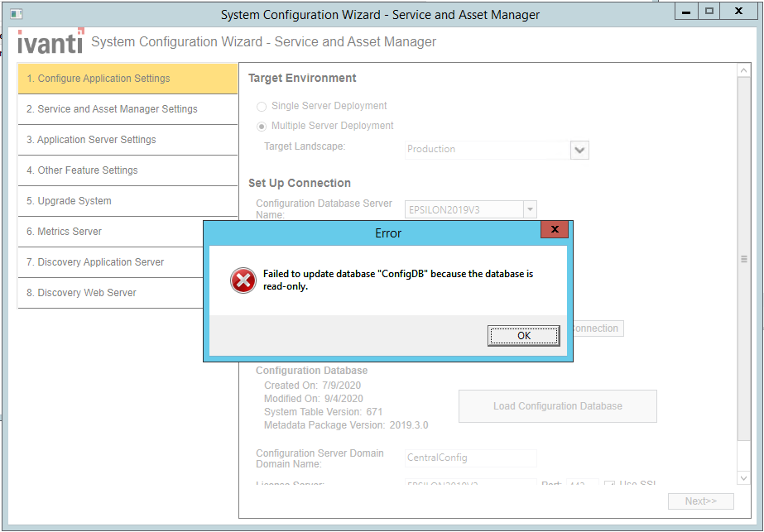The image size is (764, 532).
Task: Click the Ivanti logo in header
Action: (x=50, y=41)
